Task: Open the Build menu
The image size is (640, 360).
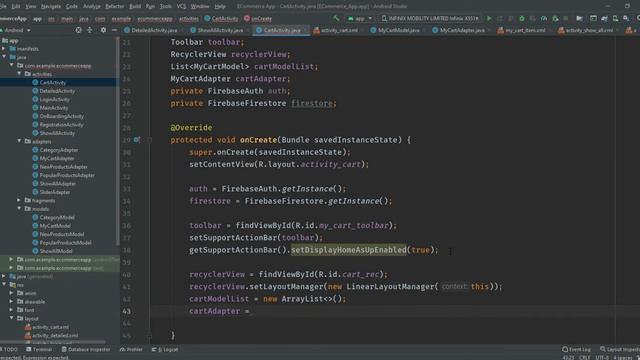Action: click(x=135, y=6)
